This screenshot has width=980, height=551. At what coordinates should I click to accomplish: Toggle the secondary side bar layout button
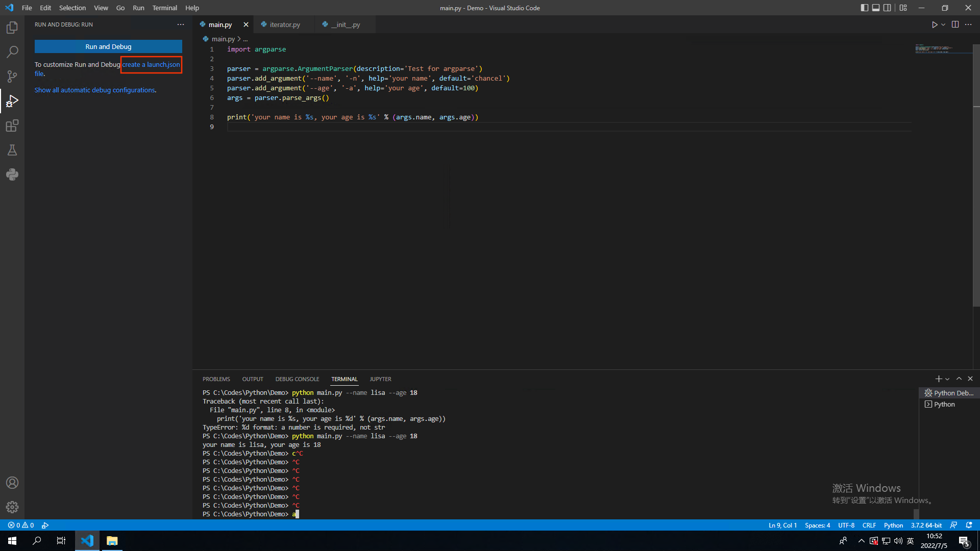click(x=887, y=8)
